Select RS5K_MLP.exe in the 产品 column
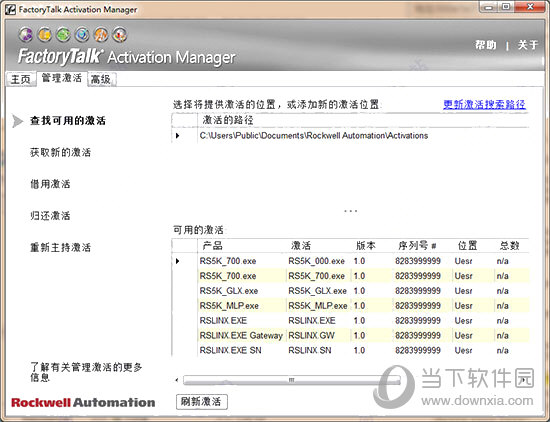The height and width of the screenshot is (422, 550). (x=229, y=306)
